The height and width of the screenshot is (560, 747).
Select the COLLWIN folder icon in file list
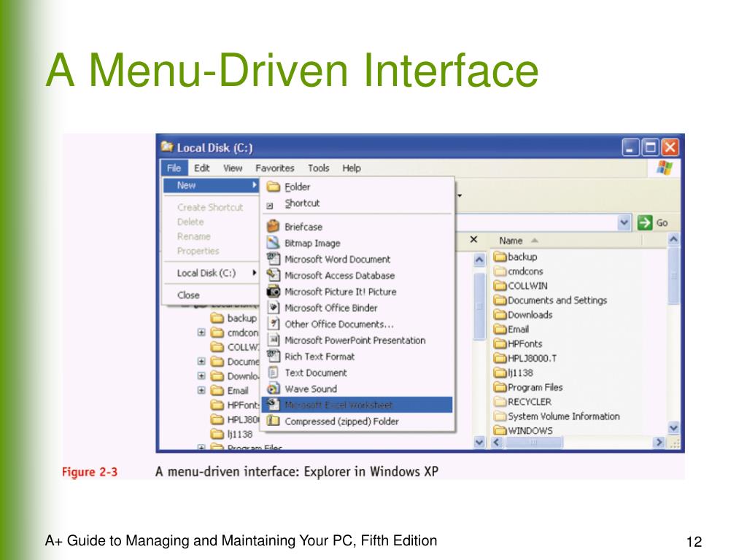pos(500,286)
